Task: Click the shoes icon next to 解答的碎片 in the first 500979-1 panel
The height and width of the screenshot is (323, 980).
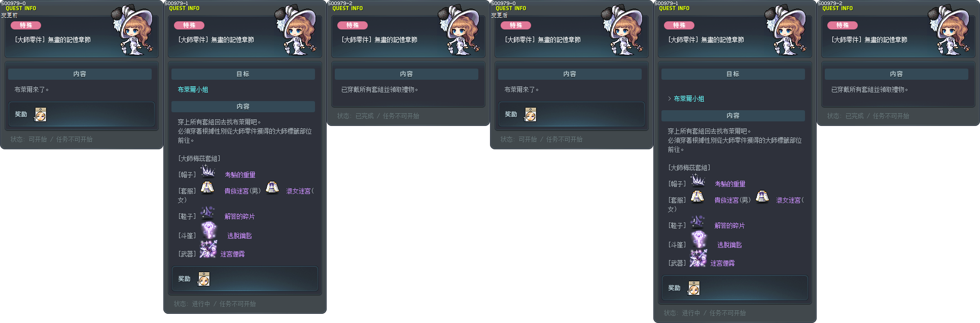Action: pos(207,212)
